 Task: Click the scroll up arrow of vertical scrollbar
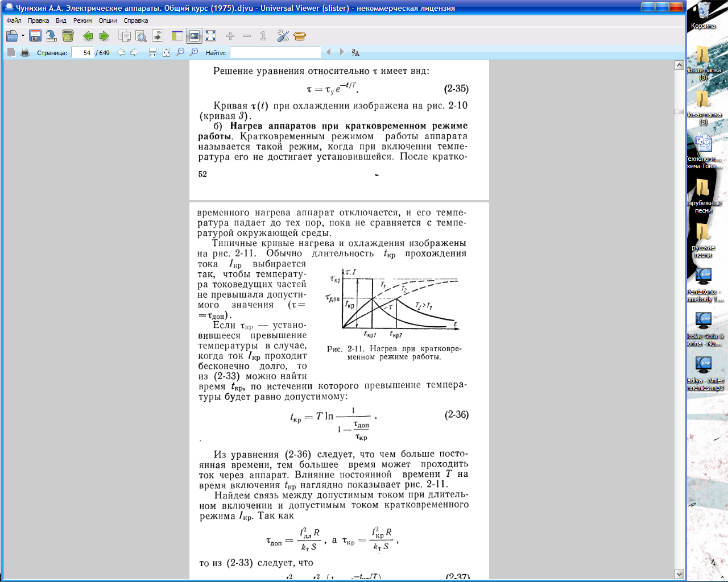click(x=679, y=65)
